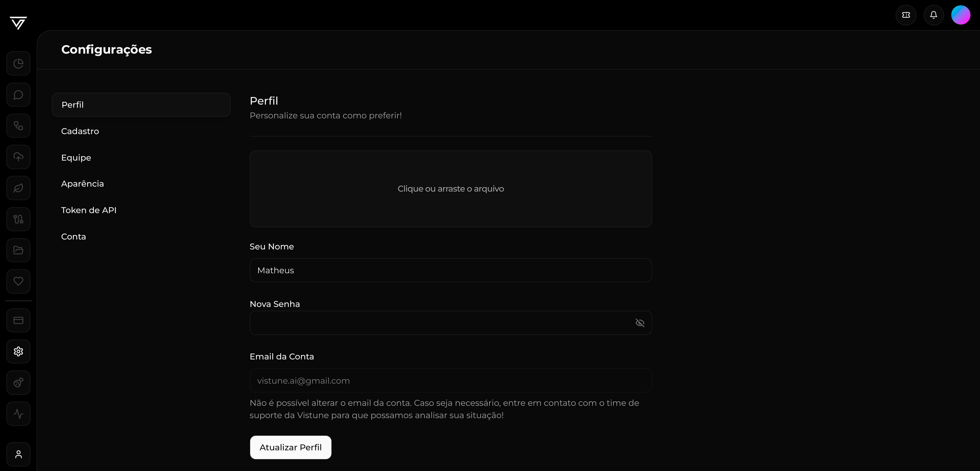Focus the Nova Senha password field

(451, 323)
